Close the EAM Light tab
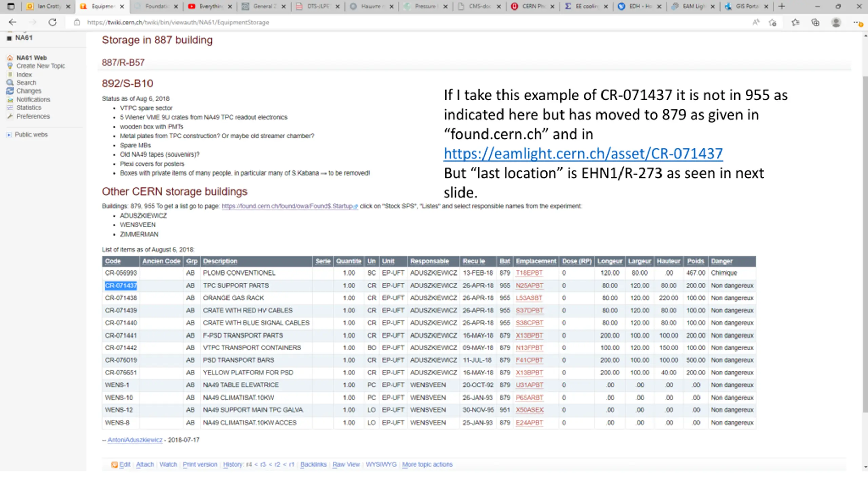This screenshot has height=488, width=868. 713,6
